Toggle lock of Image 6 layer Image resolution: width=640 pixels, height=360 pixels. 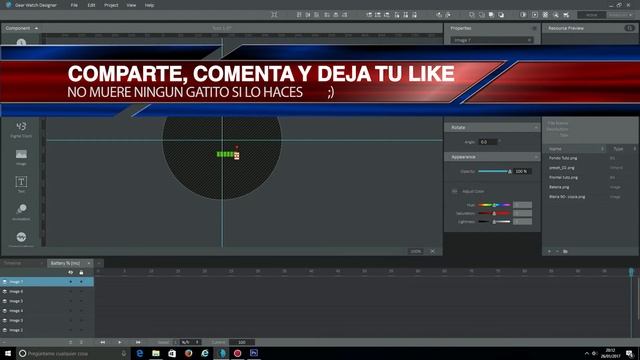pyautogui.click(x=81, y=291)
